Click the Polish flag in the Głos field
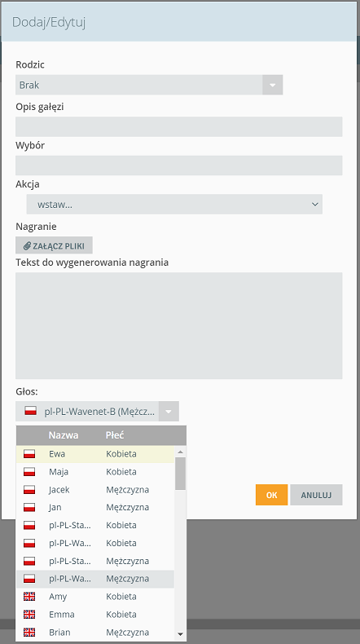The image size is (360, 644). click(x=30, y=411)
